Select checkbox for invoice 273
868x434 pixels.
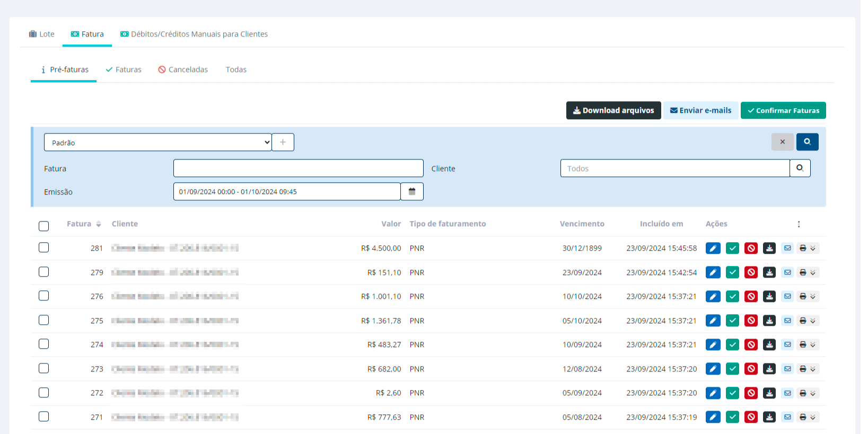[x=44, y=368]
